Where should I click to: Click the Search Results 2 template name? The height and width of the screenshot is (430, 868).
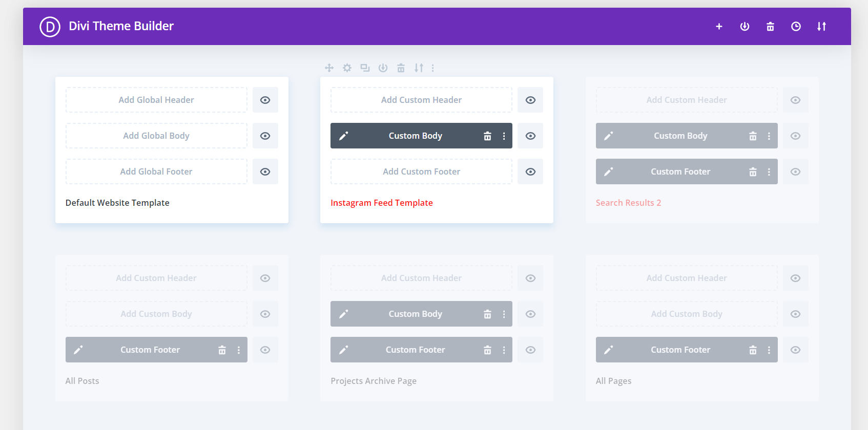(628, 203)
